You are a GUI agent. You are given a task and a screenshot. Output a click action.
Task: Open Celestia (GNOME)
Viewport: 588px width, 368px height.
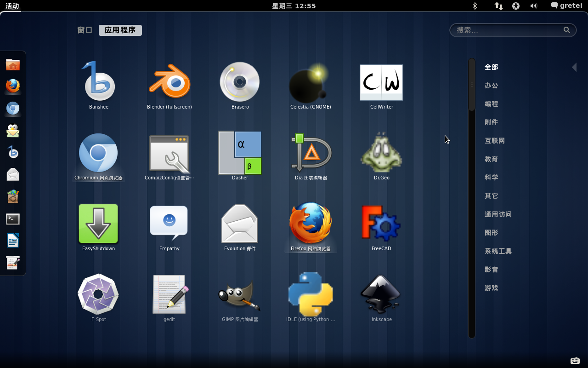point(311,86)
